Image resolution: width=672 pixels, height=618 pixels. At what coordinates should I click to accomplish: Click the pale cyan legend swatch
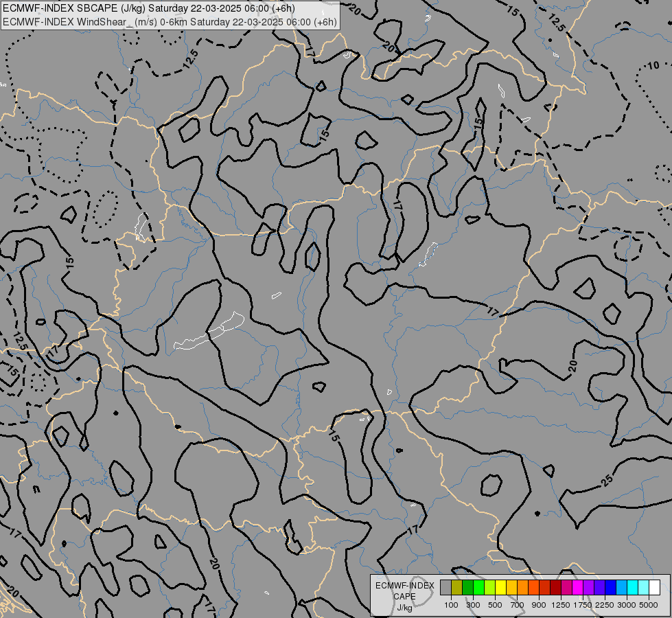pyautogui.click(x=643, y=587)
